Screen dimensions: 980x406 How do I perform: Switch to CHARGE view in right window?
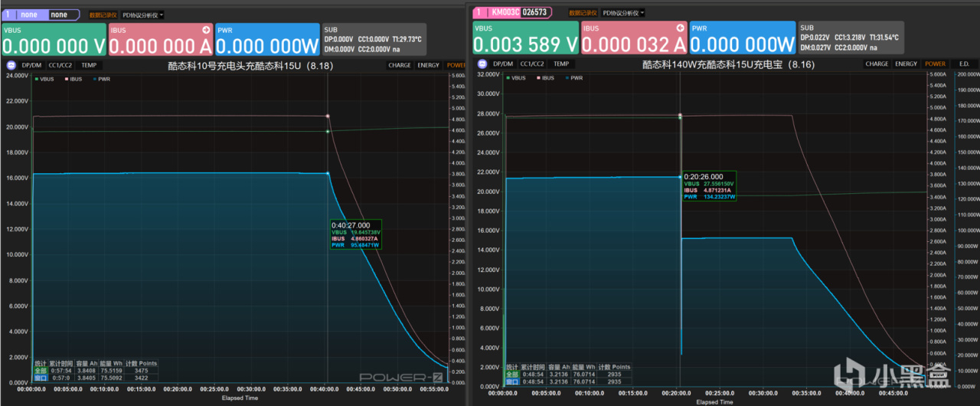click(877, 64)
